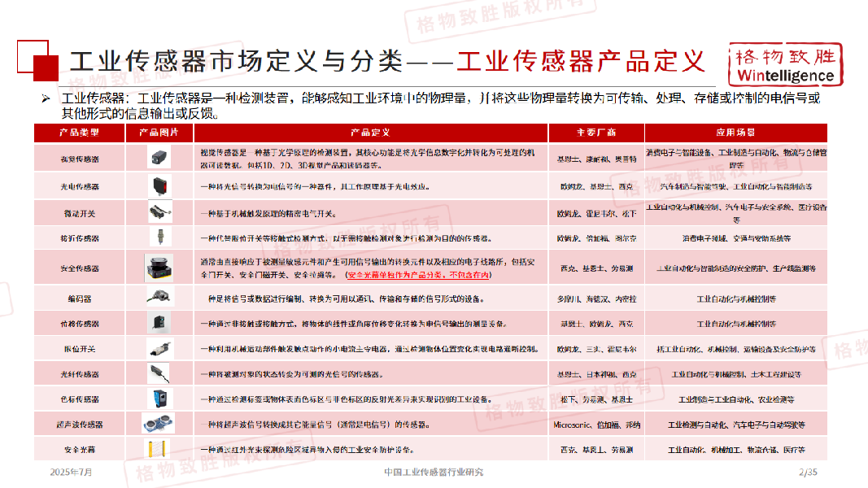This screenshot has width=868, height=488.
Task: Select the encoder product picture
Action: click(x=160, y=297)
